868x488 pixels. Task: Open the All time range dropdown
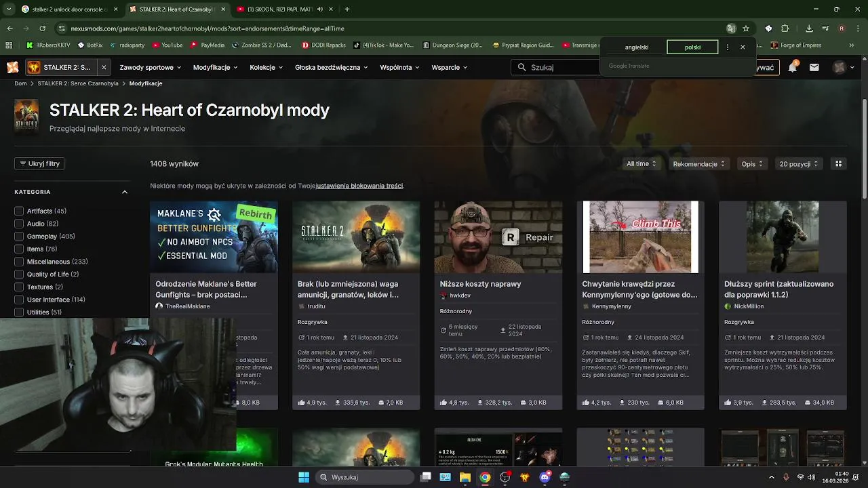[642, 163]
